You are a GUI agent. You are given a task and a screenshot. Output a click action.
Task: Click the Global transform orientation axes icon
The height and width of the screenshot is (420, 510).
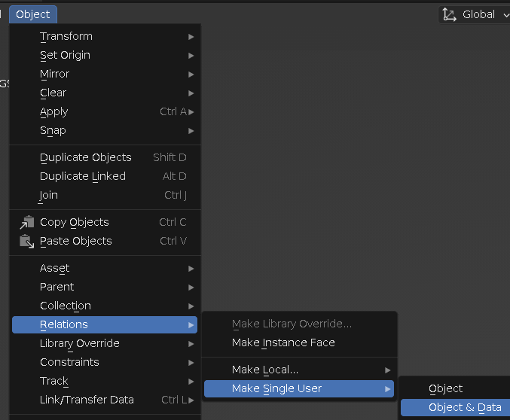point(450,14)
